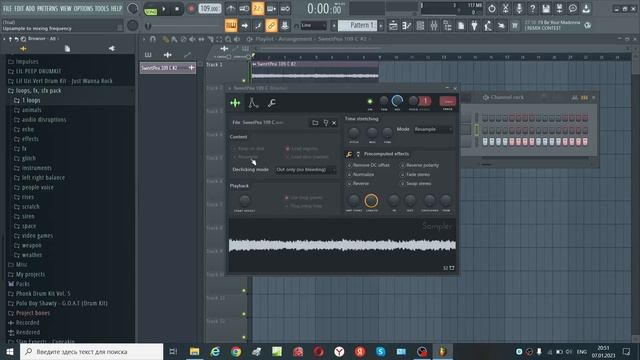
Task: Open the Pattern 1 selector
Action: 358,25
